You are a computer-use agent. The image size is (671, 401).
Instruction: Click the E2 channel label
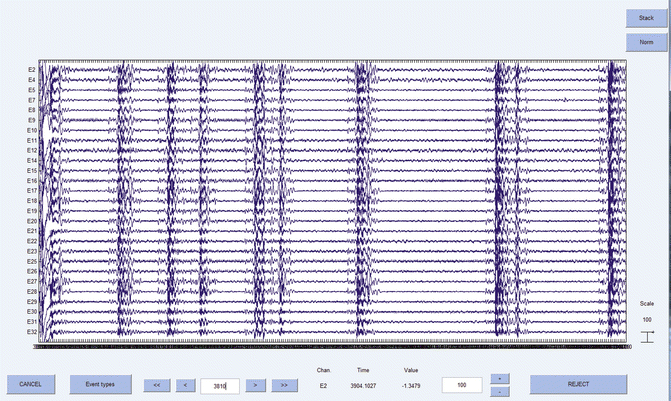[32, 70]
